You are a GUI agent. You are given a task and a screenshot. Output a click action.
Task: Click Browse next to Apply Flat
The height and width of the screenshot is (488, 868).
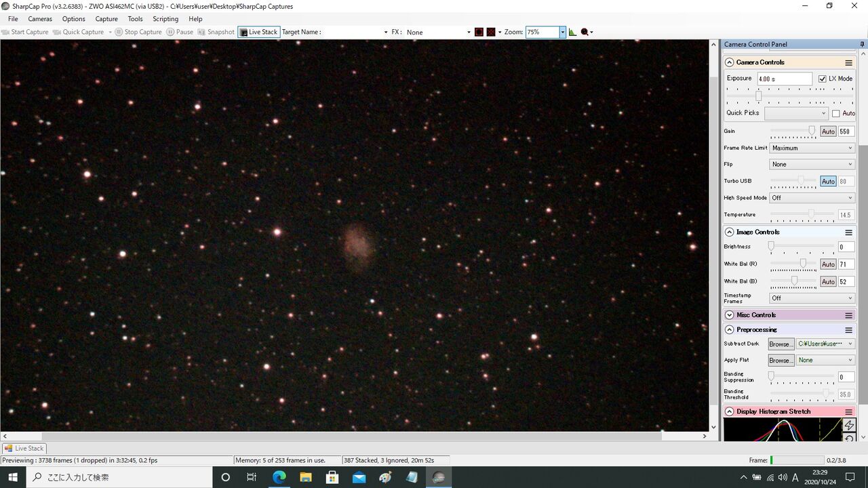[780, 361]
